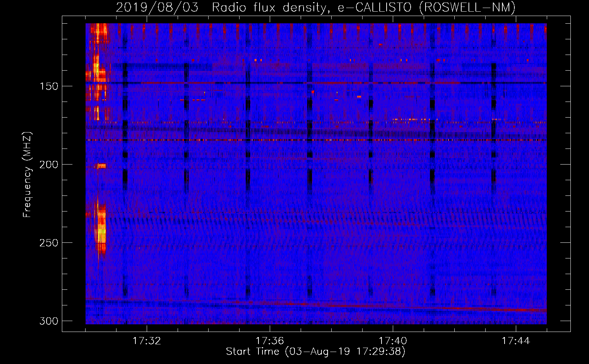Click the 250 frequency tick label

click(49, 243)
